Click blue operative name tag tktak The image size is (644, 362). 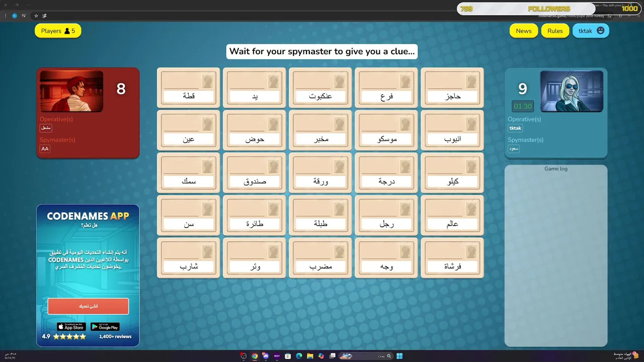tap(515, 128)
